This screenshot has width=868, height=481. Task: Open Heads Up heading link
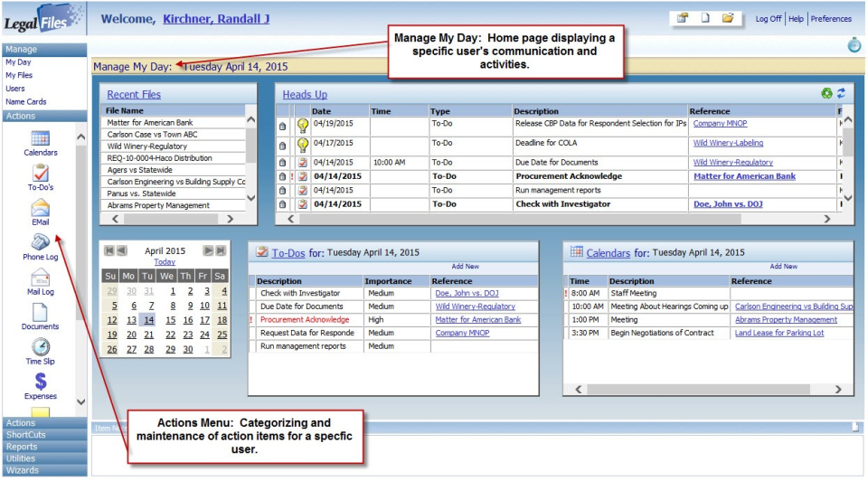[305, 95]
